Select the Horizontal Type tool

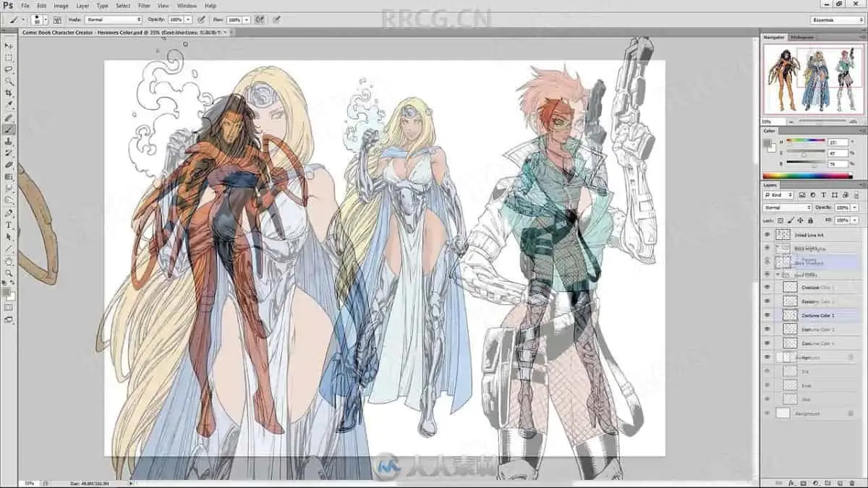9,225
